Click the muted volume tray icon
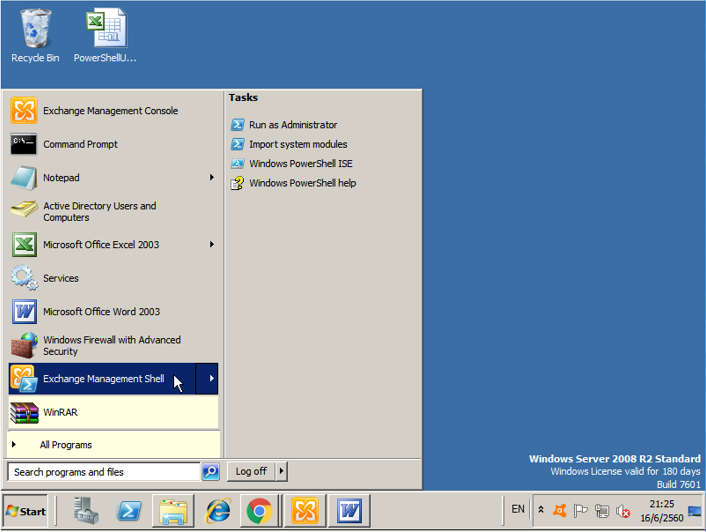The image size is (706, 532). point(623,511)
